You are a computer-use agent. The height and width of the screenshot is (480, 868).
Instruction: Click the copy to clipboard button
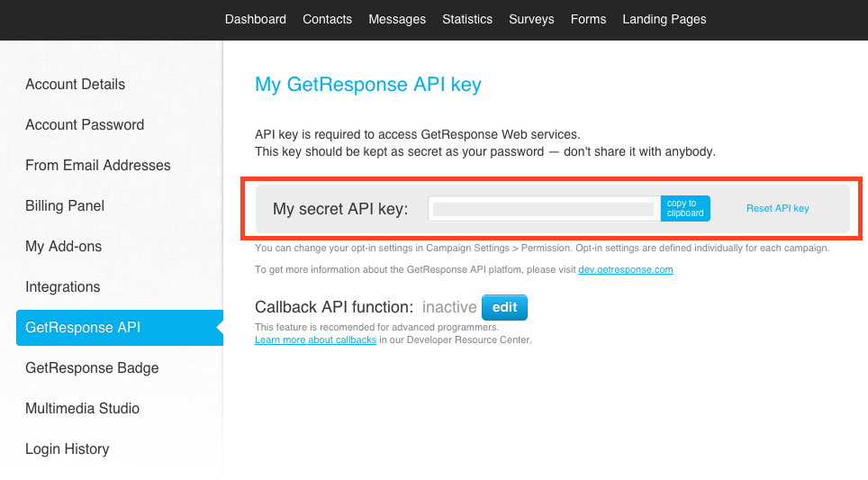click(x=685, y=209)
